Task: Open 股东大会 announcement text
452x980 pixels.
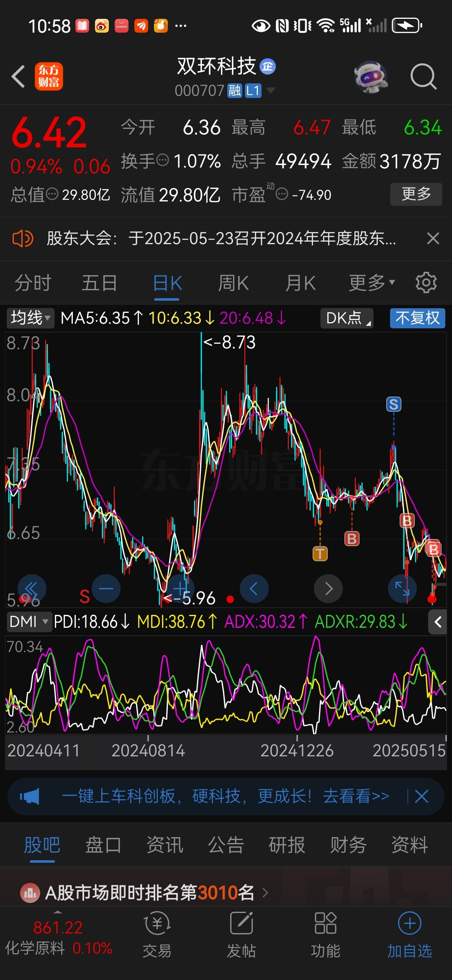Action: point(221,238)
